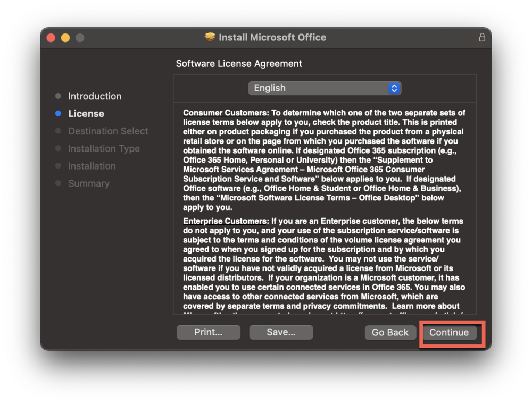Click the package icon beside the window title
The image size is (532, 404).
(x=210, y=37)
